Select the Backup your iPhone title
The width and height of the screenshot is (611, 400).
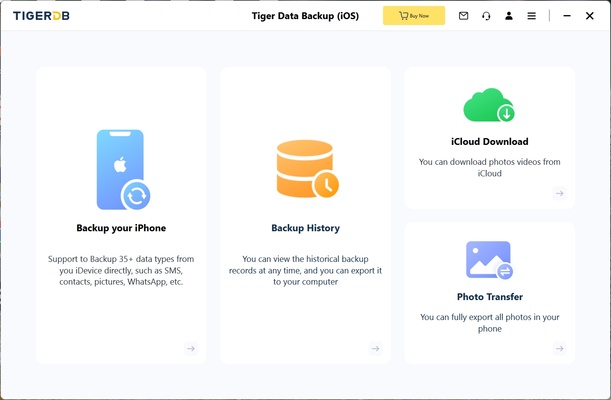pyautogui.click(x=121, y=228)
